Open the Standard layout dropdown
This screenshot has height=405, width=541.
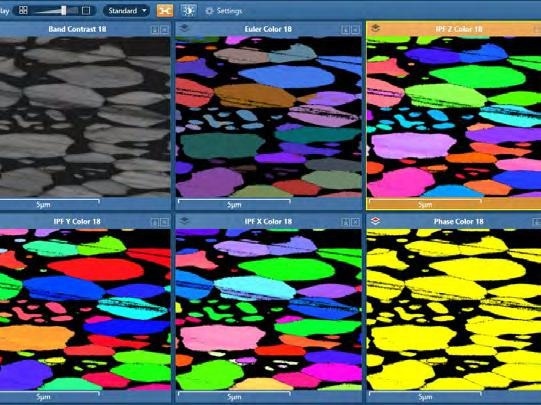127,11
